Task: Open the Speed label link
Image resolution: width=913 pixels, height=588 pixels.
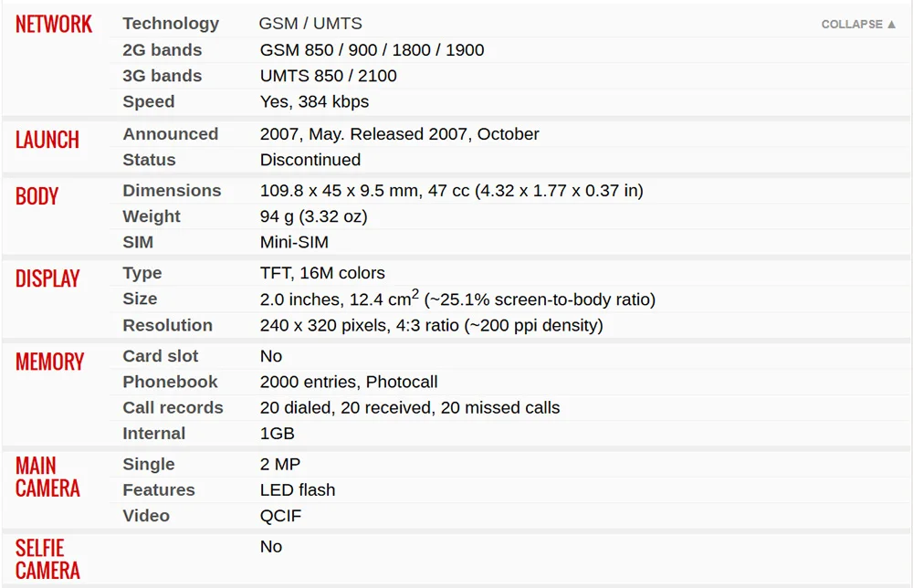Action: coord(149,102)
